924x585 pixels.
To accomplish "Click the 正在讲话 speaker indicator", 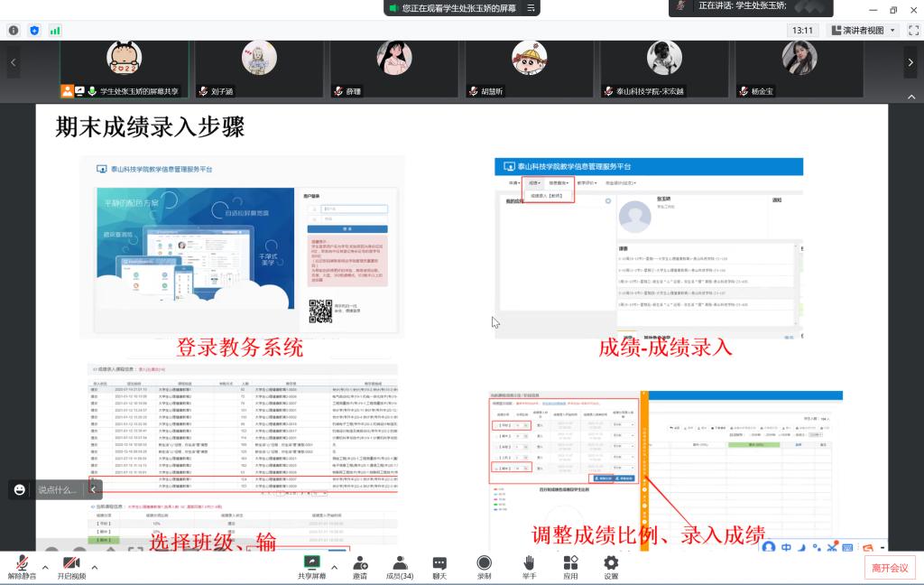I will [x=751, y=7].
